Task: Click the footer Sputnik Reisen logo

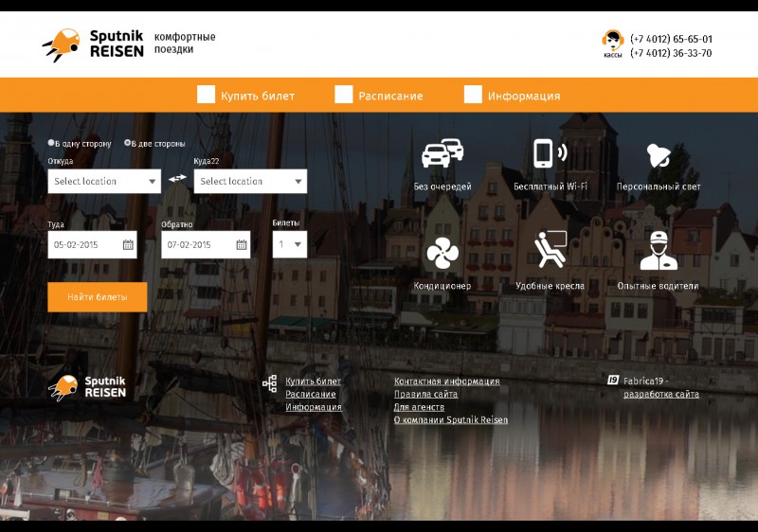Action: point(87,387)
